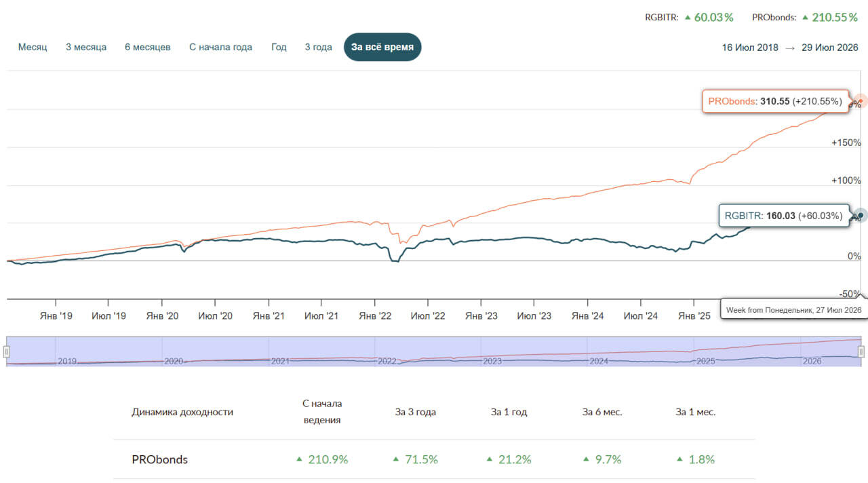Click the Июл '23 axis label
The width and height of the screenshot is (868, 483).
(x=534, y=315)
